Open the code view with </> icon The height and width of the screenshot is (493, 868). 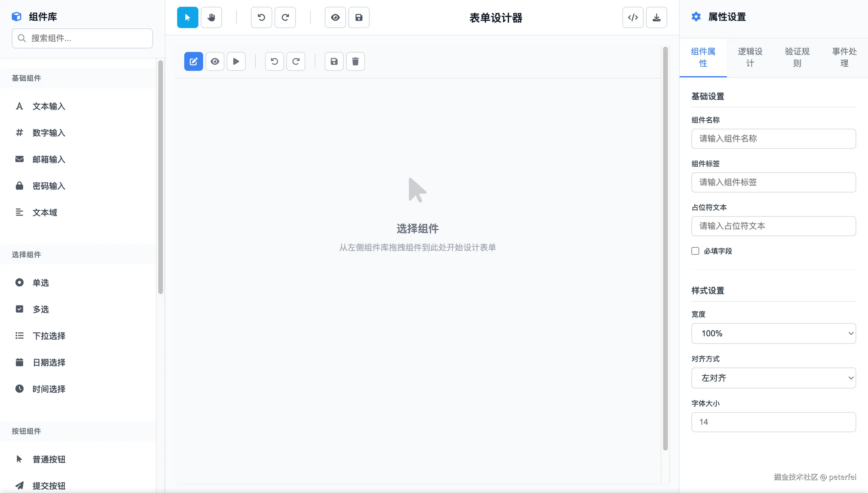tap(633, 17)
